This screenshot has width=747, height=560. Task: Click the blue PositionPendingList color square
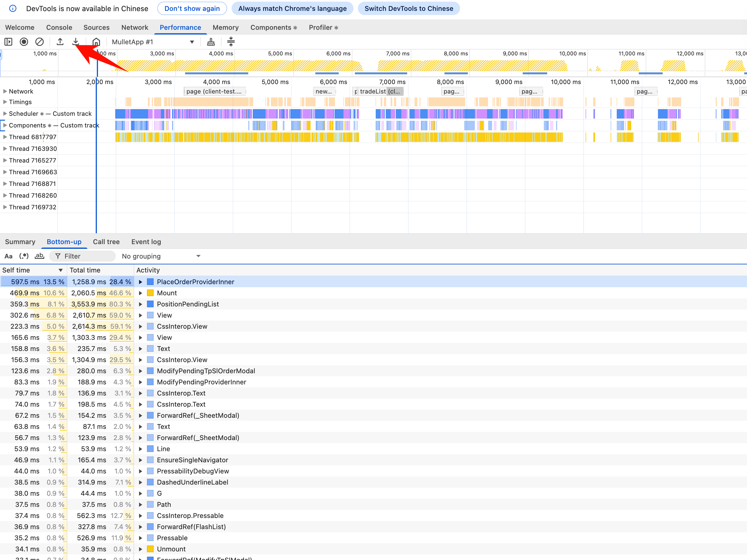click(151, 304)
